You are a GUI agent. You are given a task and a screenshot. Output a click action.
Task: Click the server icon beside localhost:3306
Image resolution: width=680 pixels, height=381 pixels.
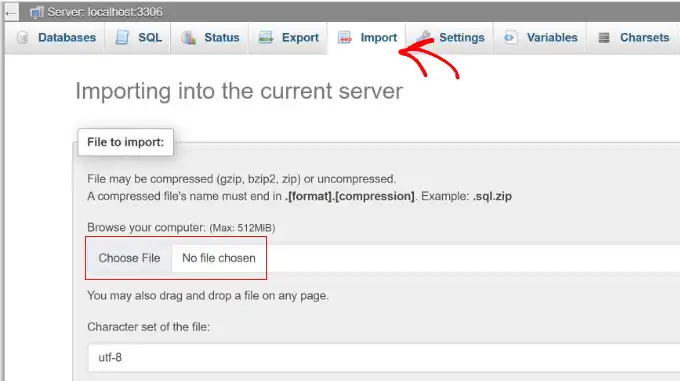point(36,12)
